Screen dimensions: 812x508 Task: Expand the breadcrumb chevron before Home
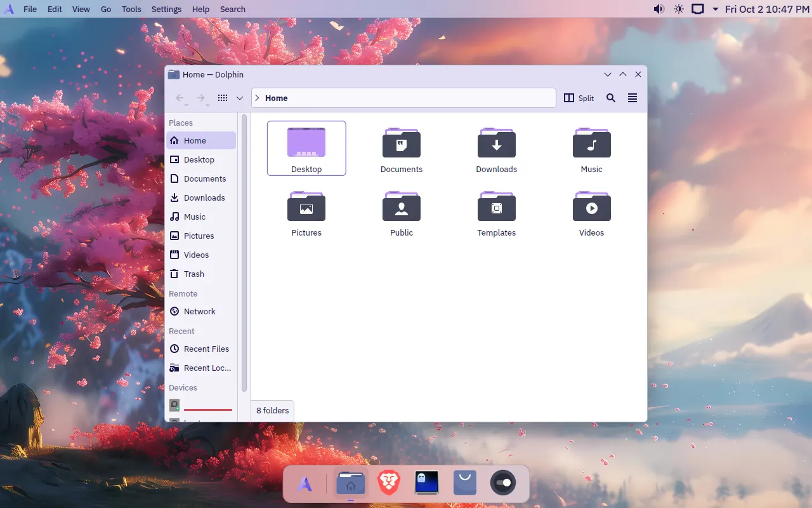(x=257, y=98)
